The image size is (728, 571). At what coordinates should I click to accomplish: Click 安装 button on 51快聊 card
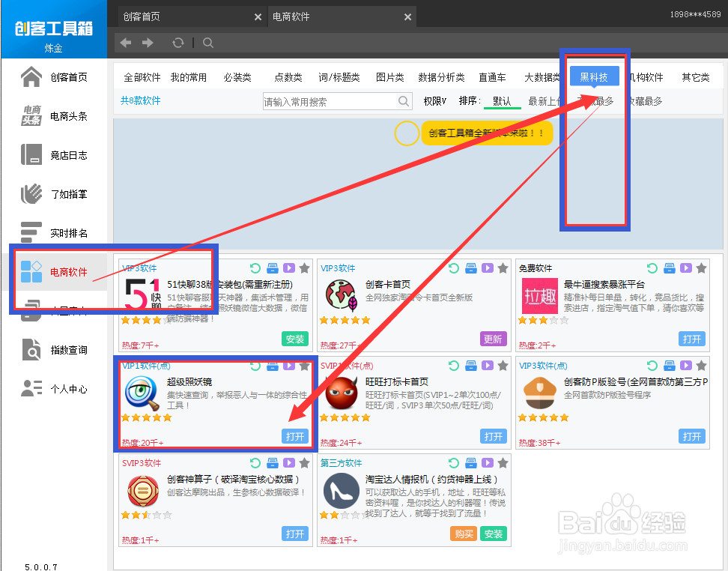[x=295, y=339]
